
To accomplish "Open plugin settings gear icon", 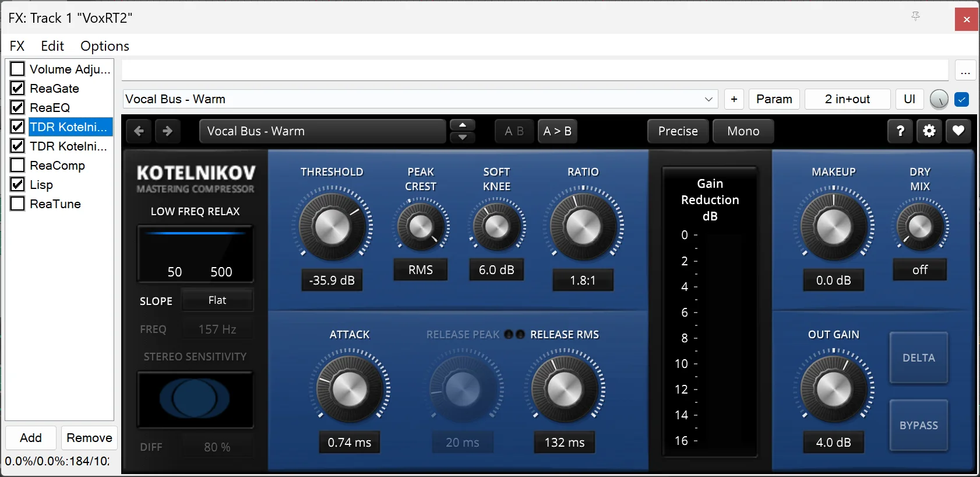I will pyautogui.click(x=929, y=131).
